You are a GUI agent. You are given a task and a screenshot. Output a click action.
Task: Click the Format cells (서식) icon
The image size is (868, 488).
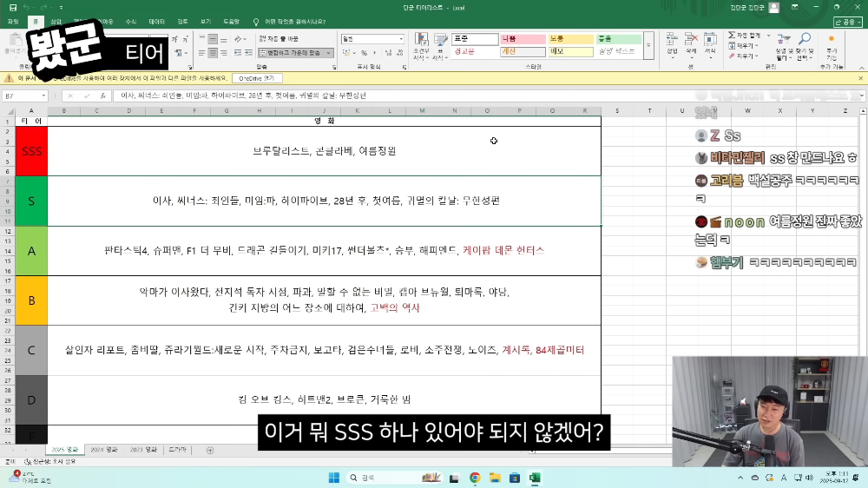[710, 45]
